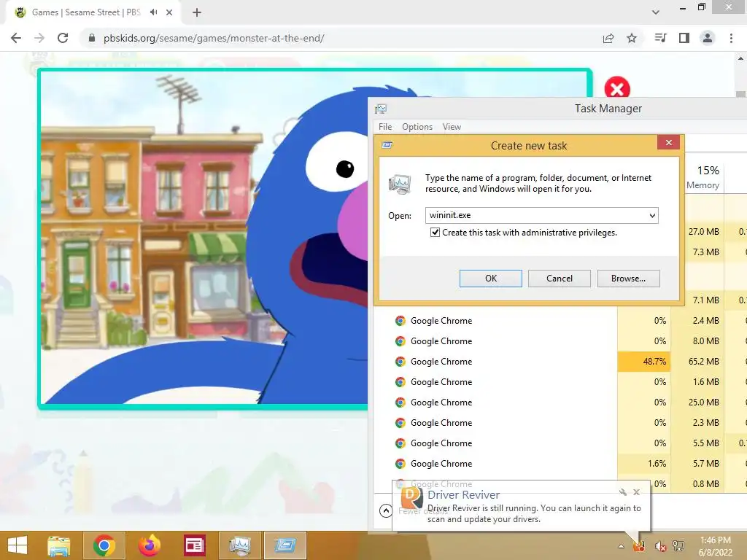Click the red X close button on the game
The image size is (747, 560).
(x=617, y=89)
